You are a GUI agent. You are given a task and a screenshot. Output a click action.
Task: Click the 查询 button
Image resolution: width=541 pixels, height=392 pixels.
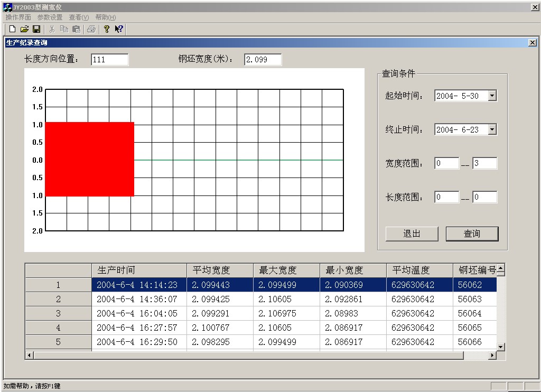click(x=472, y=234)
